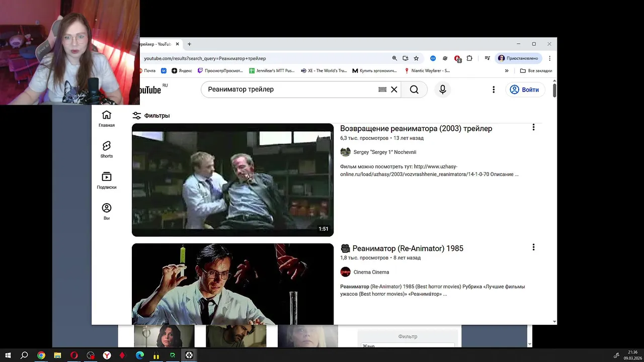Open the Chrome three-dot main menu
The image size is (644, 362).
(549, 58)
